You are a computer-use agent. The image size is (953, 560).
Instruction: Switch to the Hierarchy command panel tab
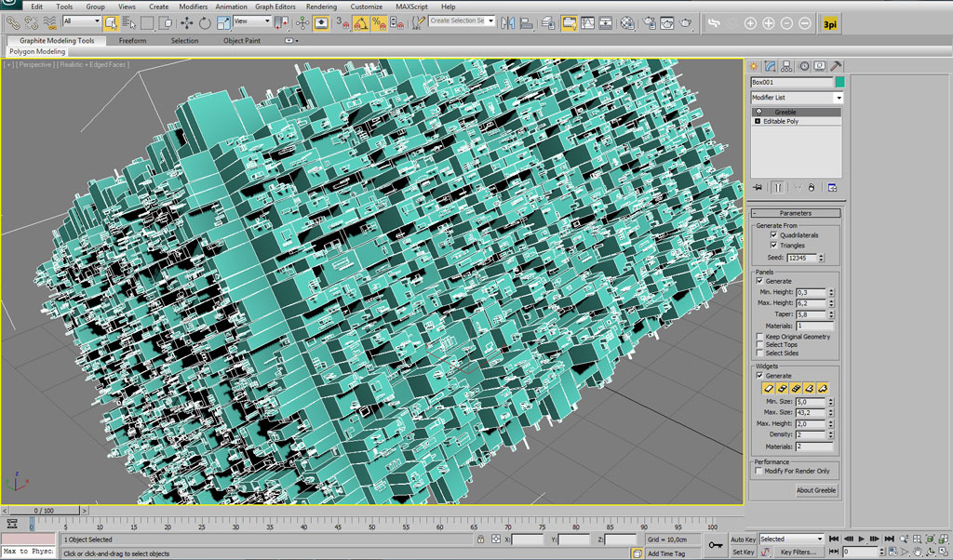786,66
